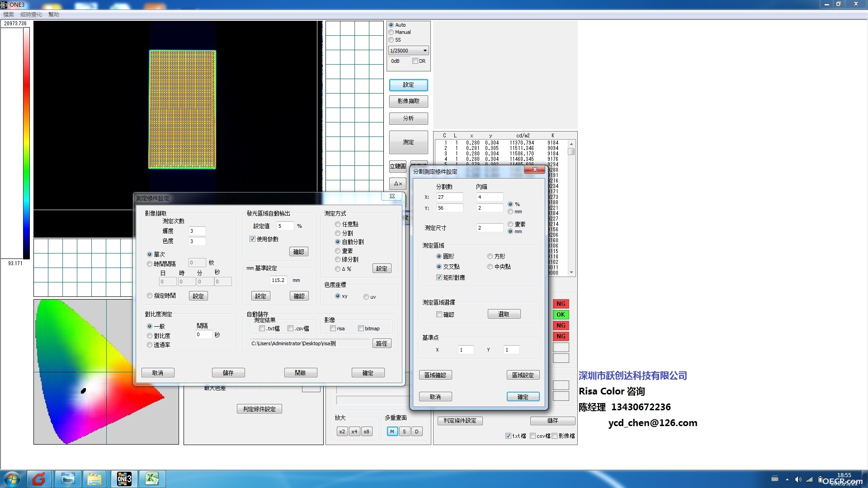Open the 幫助 menu
Screen dimensions: 868x488
click(54, 14)
